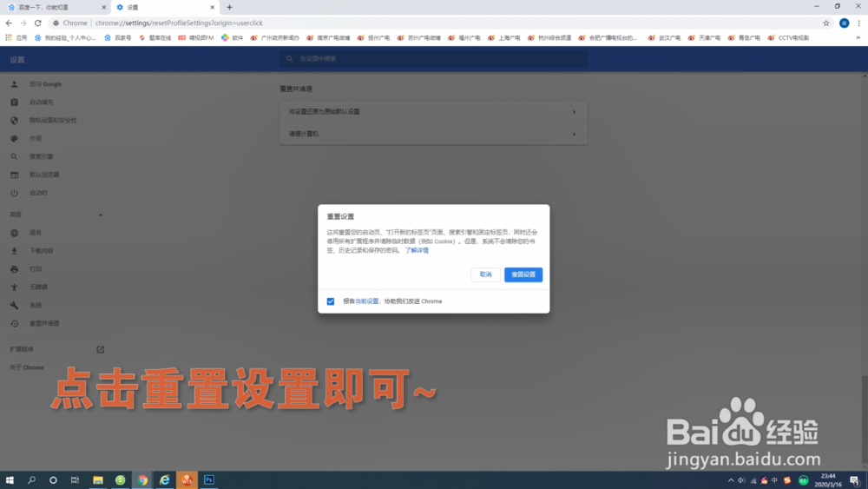Viewport: 868px width, 489px height.
Task: Click the browser forward arrow
Action: pyautogui.click(x=23, y=23)
